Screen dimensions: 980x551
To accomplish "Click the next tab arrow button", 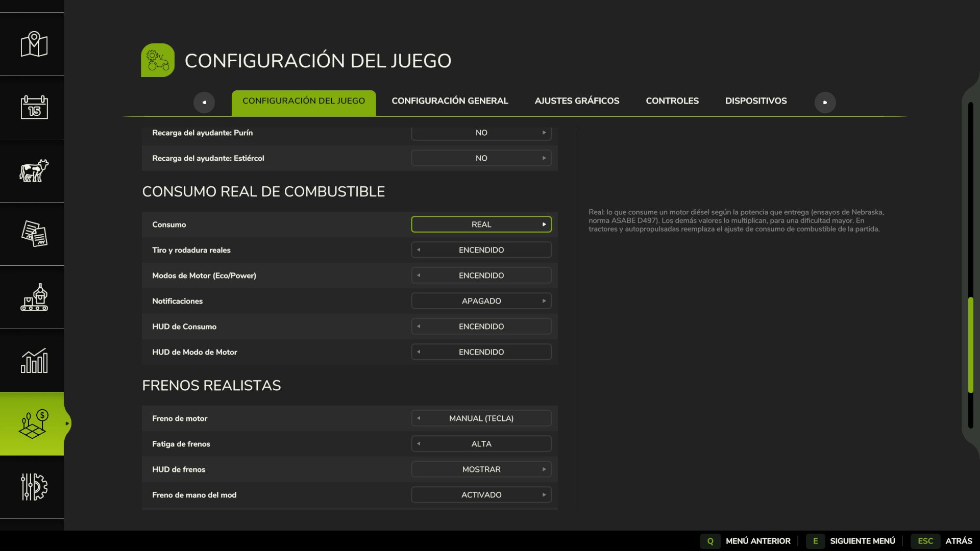I will tap(825, 102).
